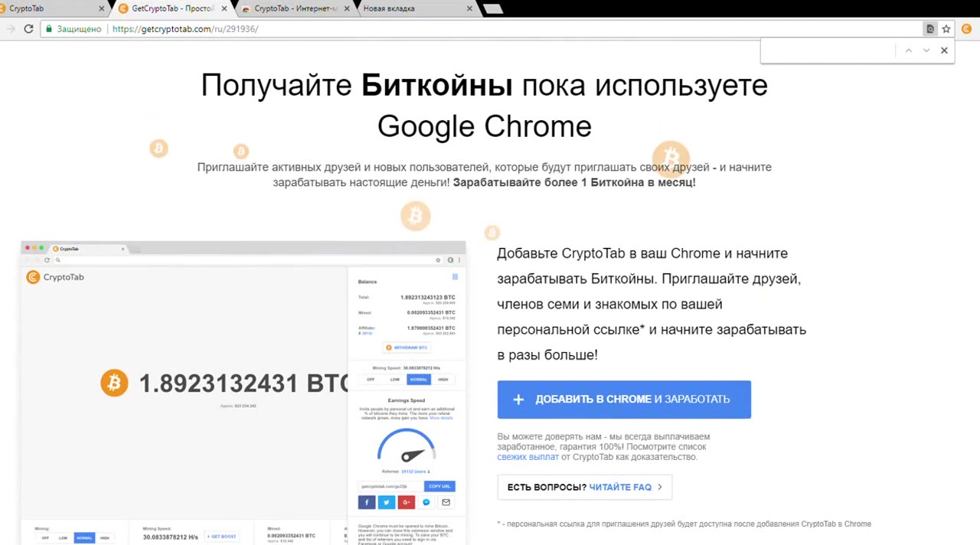Switch to the Новая вкладка tab
The width and height of the screenshot is (980, 545).
406,9
